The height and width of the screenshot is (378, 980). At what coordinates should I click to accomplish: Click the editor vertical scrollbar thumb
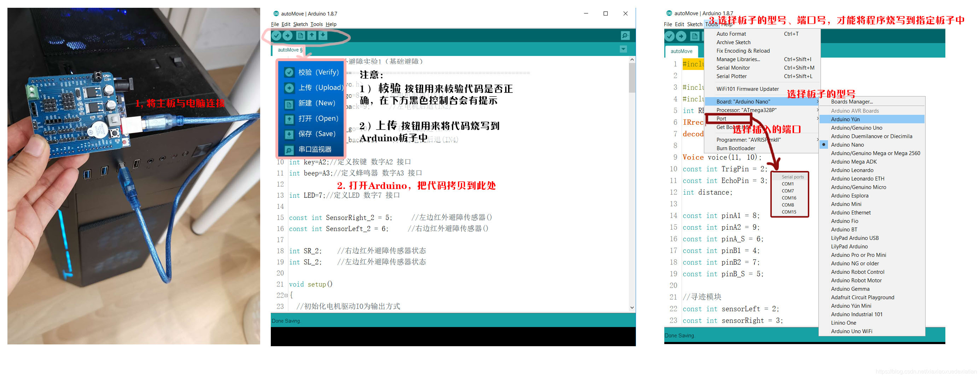(x=632, y=78)
